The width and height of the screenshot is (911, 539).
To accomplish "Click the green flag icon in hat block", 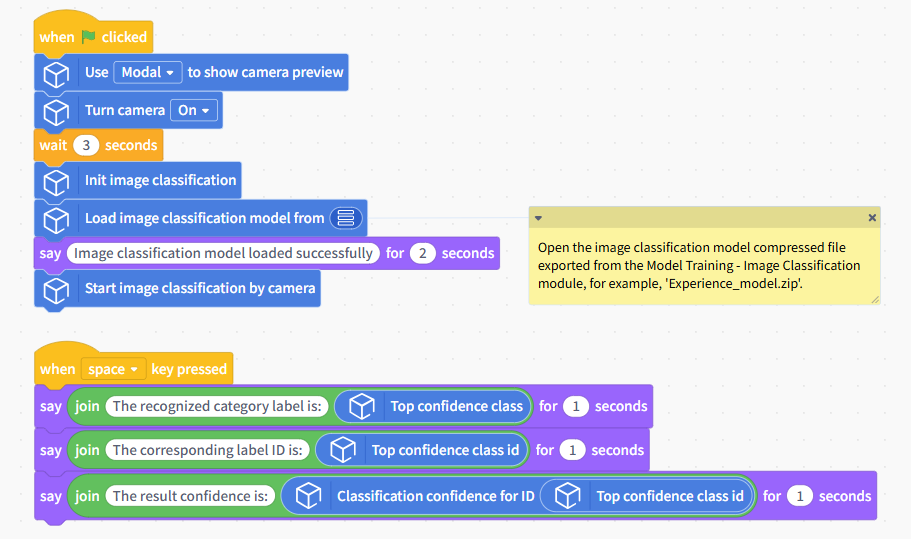I will [x=88, y=37].
